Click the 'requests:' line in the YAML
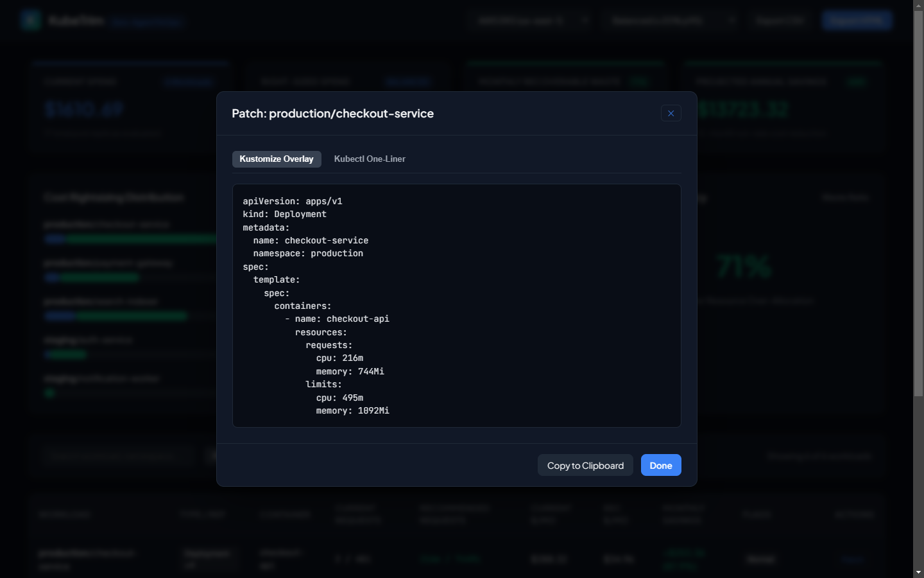924x578 pixels. click(x=329, y=345)
